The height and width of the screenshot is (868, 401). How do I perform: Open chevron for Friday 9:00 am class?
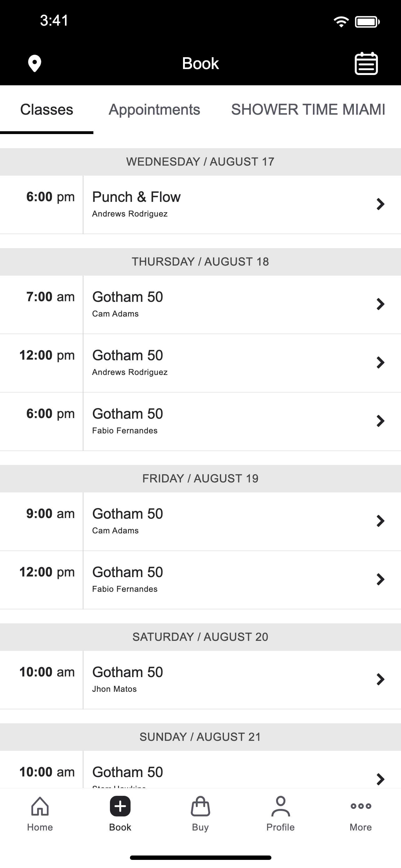click(x=380, y=521)
